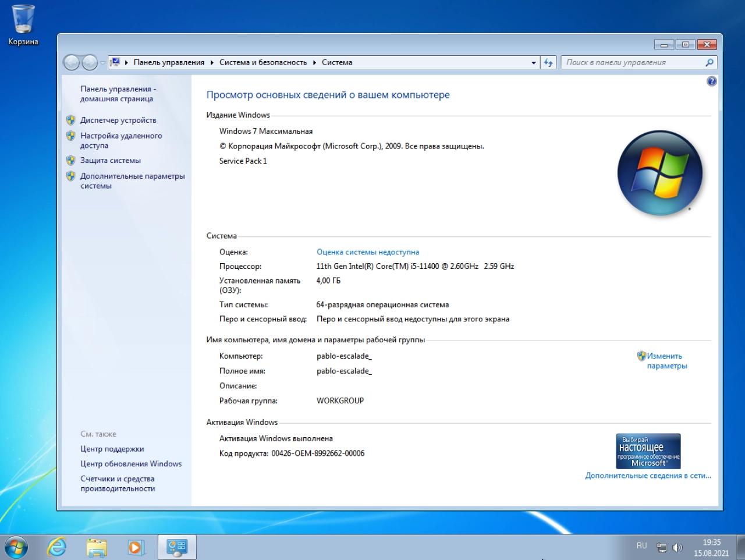Select installed memory value '4,00 ГБ'

[328, 281]
